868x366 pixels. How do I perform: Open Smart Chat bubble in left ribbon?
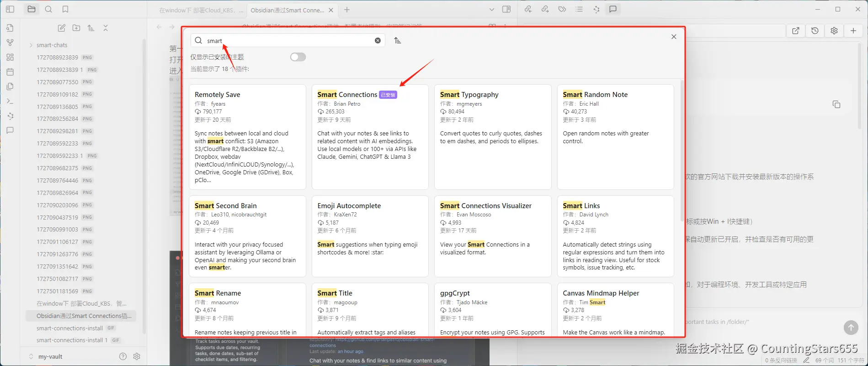click(10, 130)
